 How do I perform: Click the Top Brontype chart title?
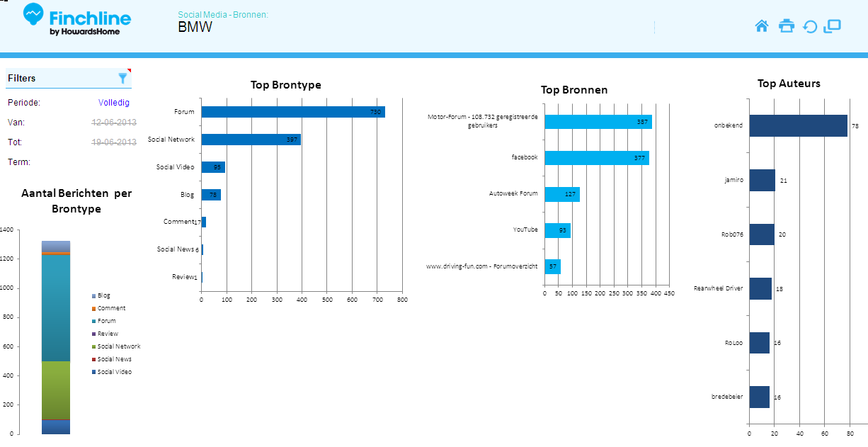286,85
